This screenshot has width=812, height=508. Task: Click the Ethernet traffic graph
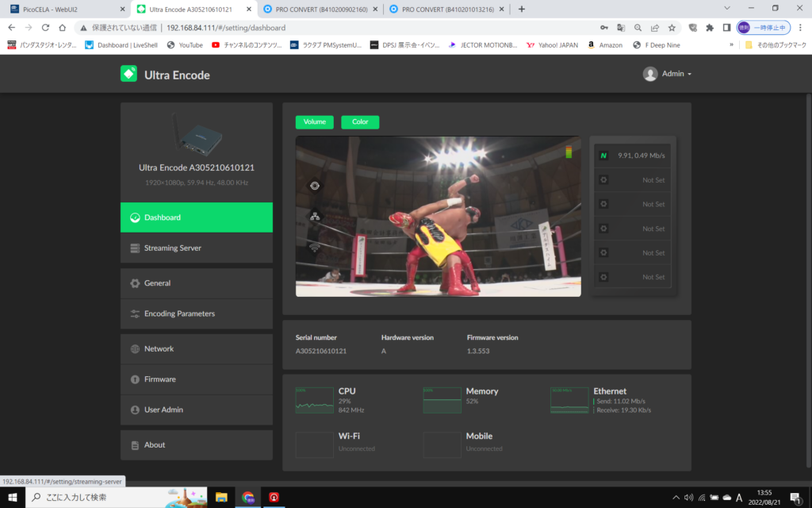click(x=569, y=400)
